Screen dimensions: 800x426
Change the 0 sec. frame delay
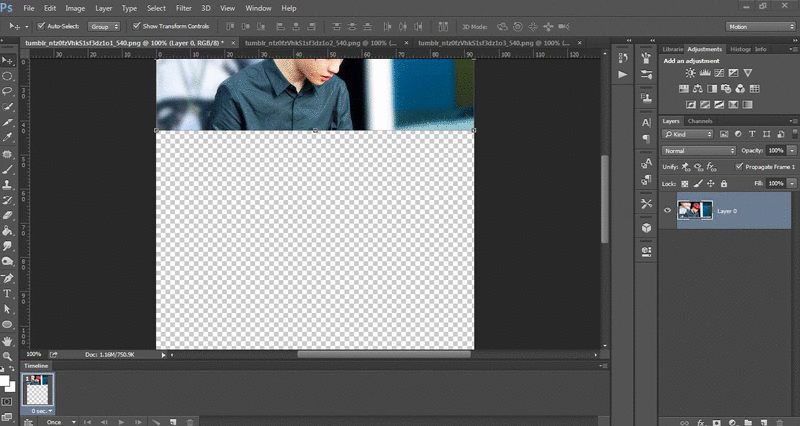click(42, 411)
